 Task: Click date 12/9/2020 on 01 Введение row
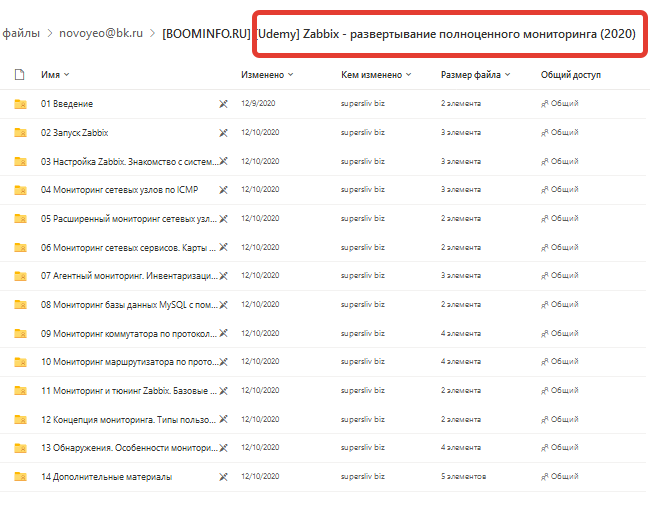pyautogui.click(x=258, y=104)
